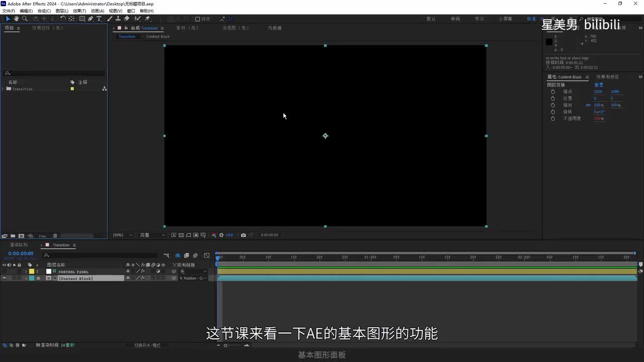Click the 重置 reset link in Properties
The width and height of the screenshot is (644, 362).
click(x=599, y=85)
